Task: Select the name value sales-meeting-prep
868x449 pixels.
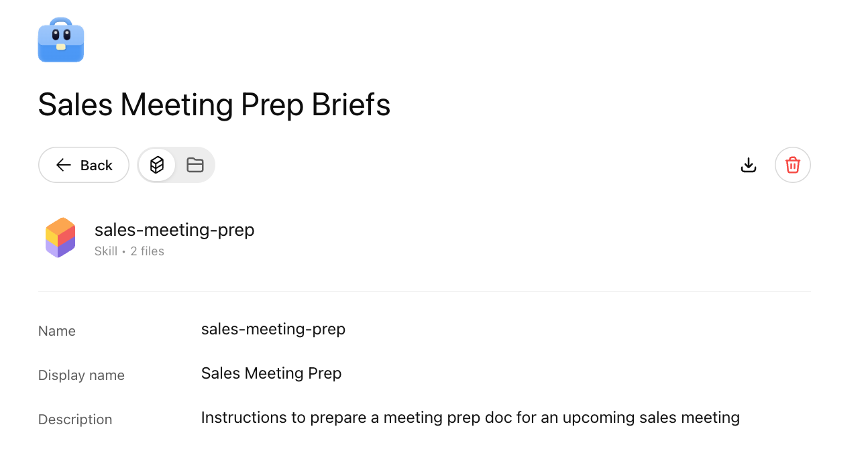Action: [x=273, y=329]
